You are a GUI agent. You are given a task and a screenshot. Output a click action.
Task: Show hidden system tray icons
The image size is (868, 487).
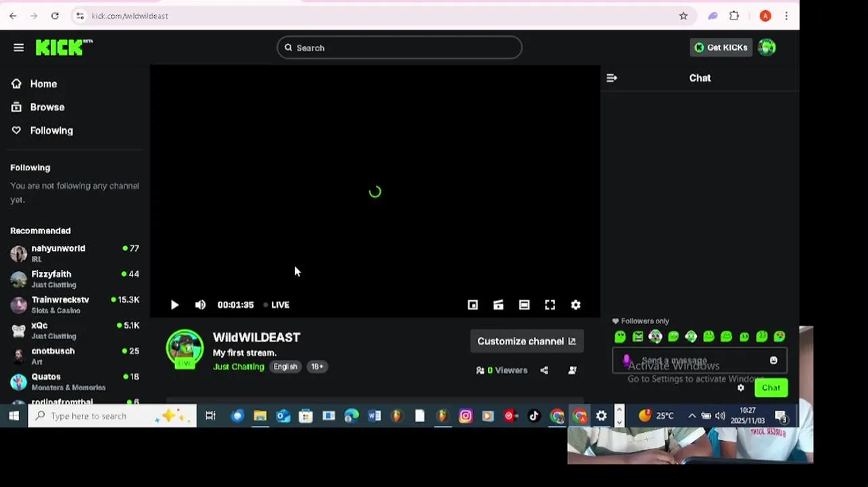[692, 416]
